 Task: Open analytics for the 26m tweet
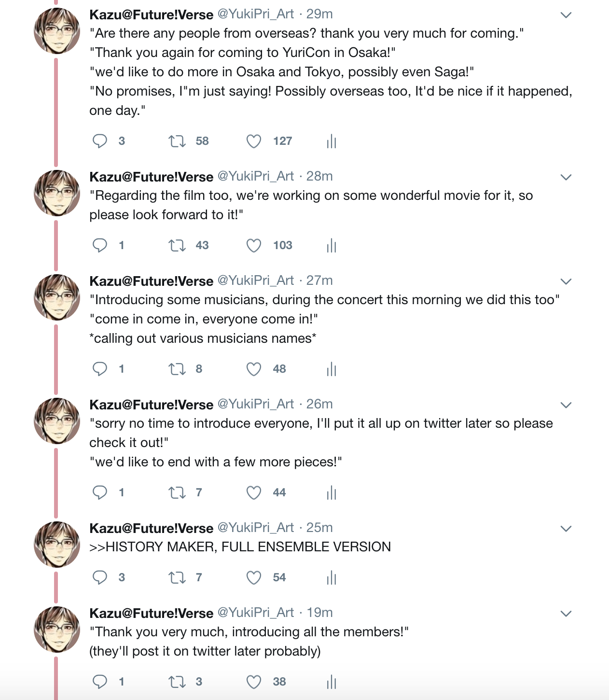coord(331,493)
